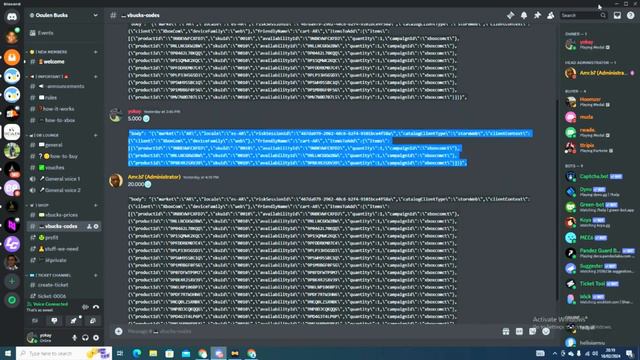Open the how-to-buy channel
Screen dimensions: 640x360
63,156
